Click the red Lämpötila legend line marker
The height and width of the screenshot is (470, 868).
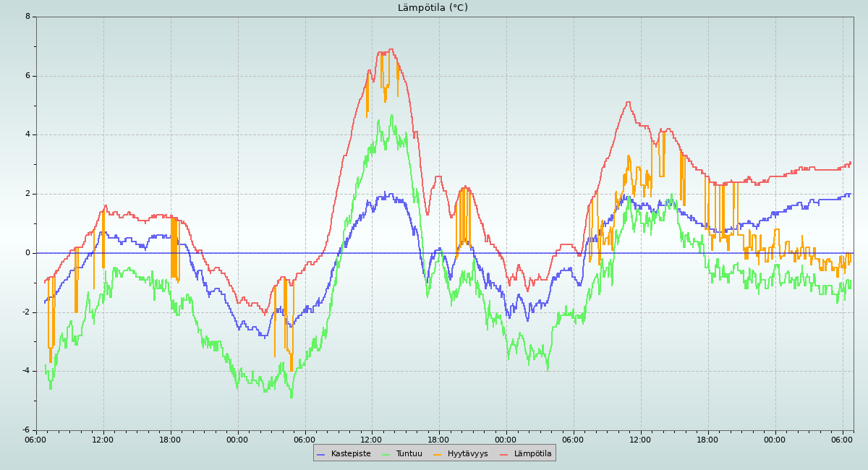click(504, 454)
